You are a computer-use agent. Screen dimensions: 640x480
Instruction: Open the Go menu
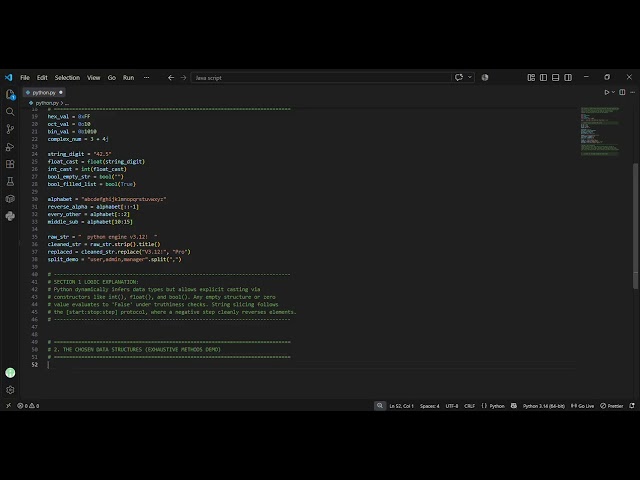(x=112, y=78)
